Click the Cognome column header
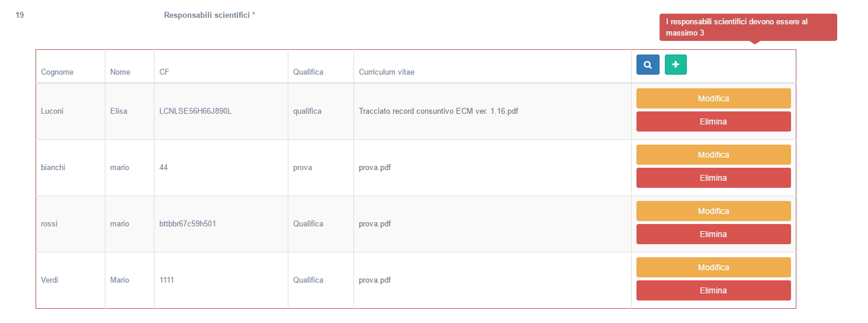Screen dimensions: 868x323 coord(57,72)
